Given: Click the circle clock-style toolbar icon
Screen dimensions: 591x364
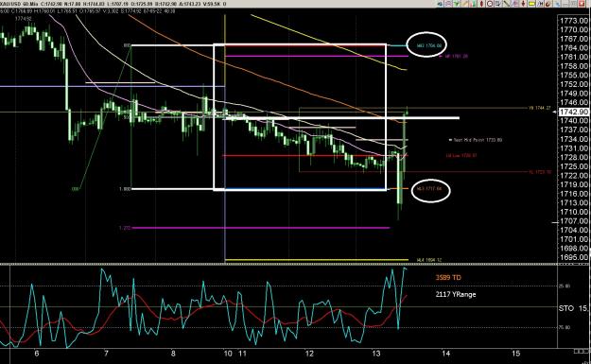Looking at the screenshot, I should pyautogui.click(x=490, y=4).
